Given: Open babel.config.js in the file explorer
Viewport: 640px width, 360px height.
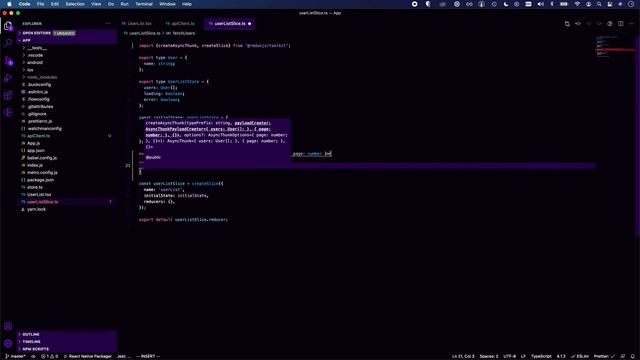Looking at the screenshot, I should tap(67, 158).
